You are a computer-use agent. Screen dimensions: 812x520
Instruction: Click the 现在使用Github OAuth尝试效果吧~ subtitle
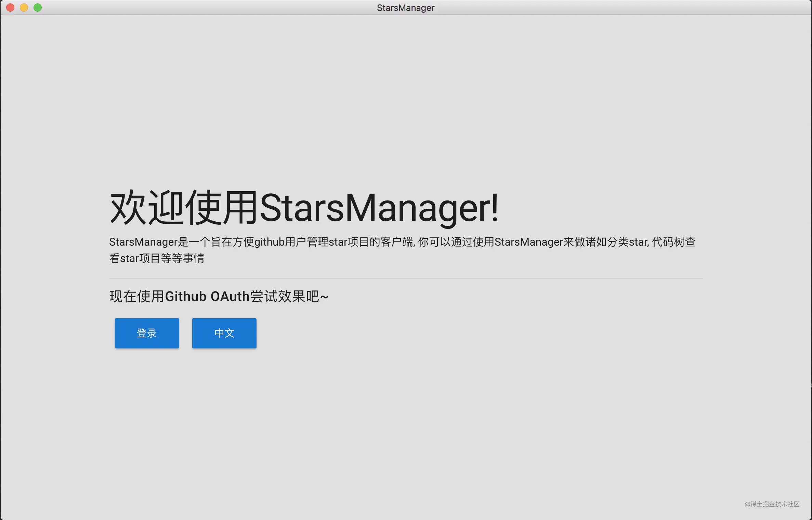[219, 296]
